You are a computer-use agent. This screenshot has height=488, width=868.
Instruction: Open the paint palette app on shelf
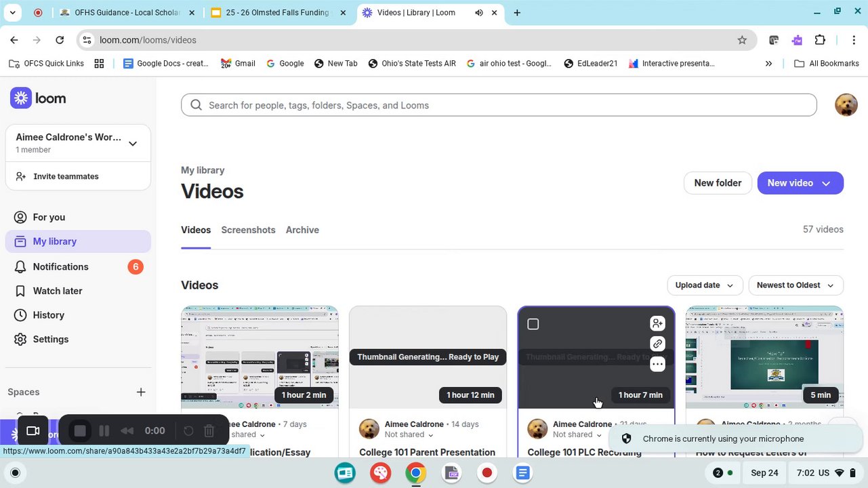pos(380,473)
